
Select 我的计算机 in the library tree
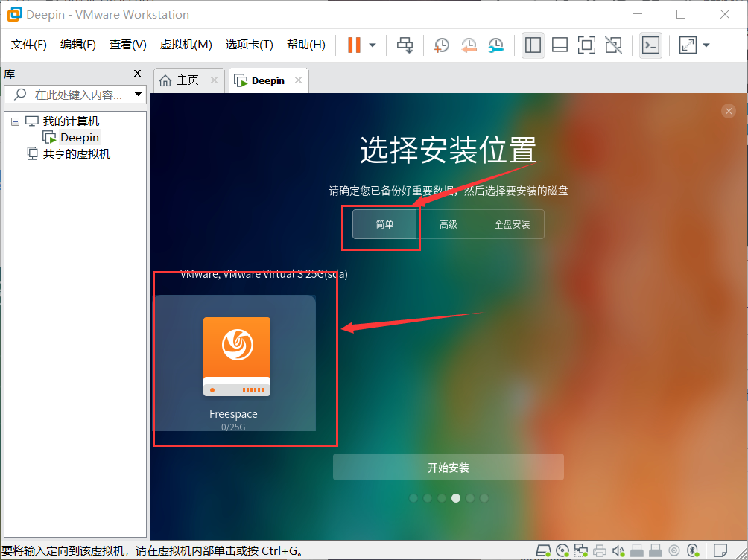click(x=71, y=121)
